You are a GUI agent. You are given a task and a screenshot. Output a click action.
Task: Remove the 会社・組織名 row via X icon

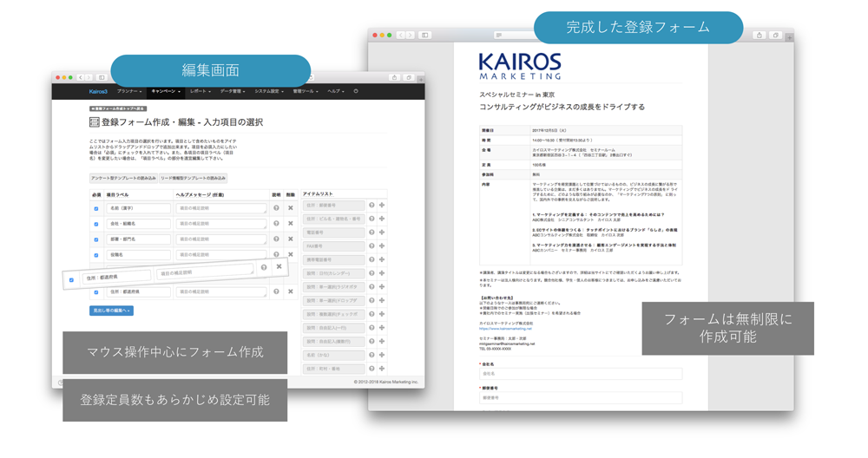pos(290,224)
